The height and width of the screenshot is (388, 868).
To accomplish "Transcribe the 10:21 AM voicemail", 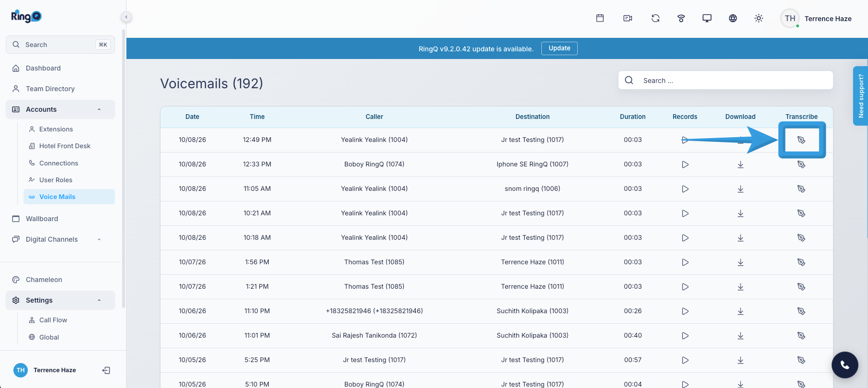I will [x=801, y=213].
